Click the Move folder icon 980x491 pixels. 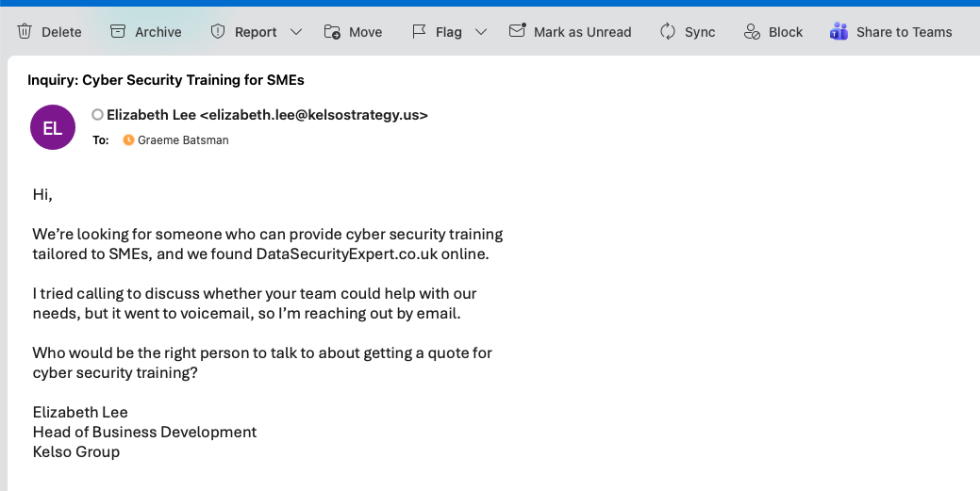[x=332, y=31]
